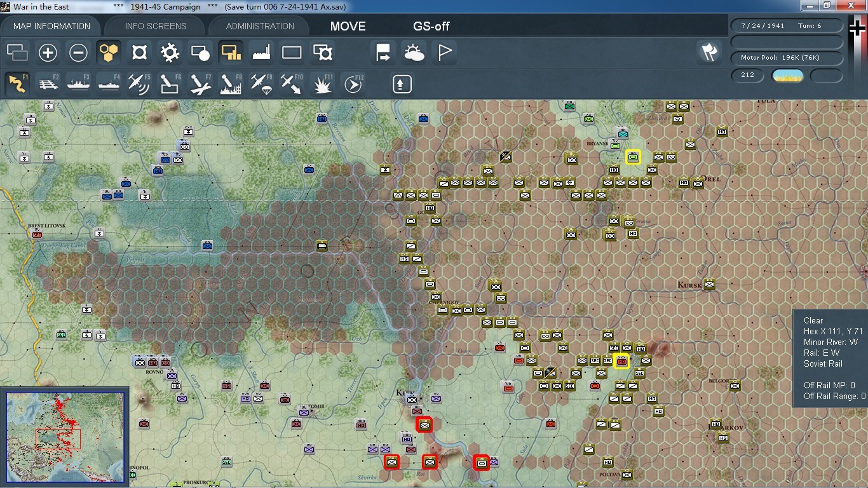Viewport: 868px width, 488px height.
Task: Select the F7 bomb airfield icon
Action: coord(200,84)
